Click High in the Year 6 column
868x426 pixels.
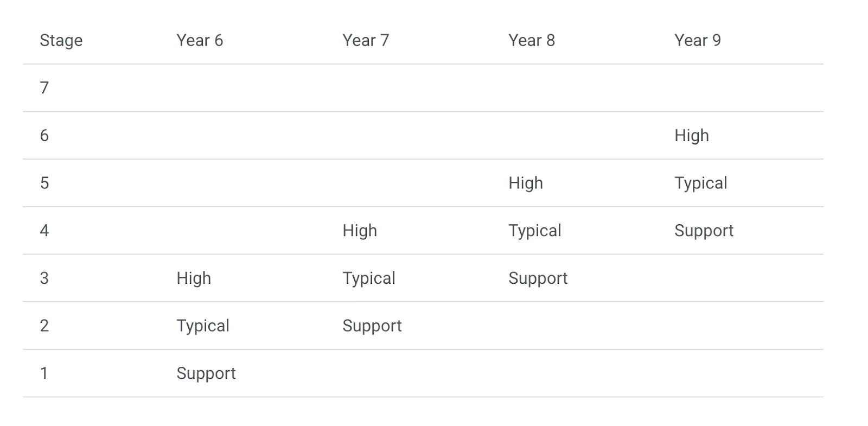tap(194, 278)
